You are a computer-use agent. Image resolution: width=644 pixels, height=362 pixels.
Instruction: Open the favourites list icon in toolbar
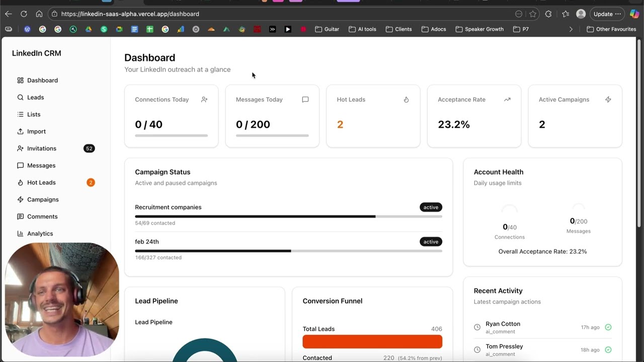pos(566,14)
